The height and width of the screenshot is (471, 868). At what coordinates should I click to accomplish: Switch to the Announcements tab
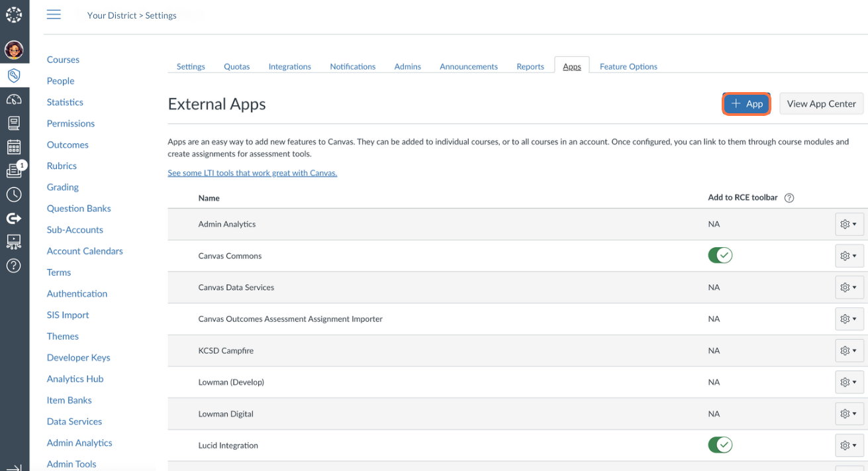coord(469,66)
